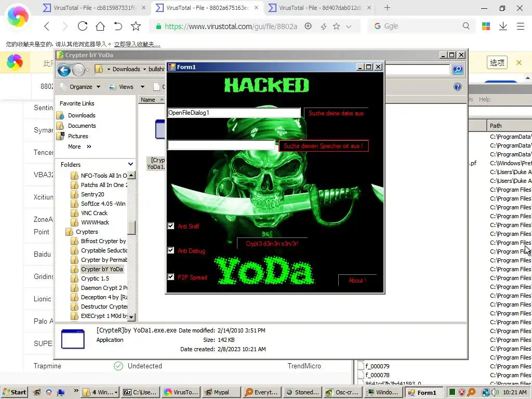Select file f_000079 in the list
The height and width of the screenshot is (399, 532).
pos(377,366)
